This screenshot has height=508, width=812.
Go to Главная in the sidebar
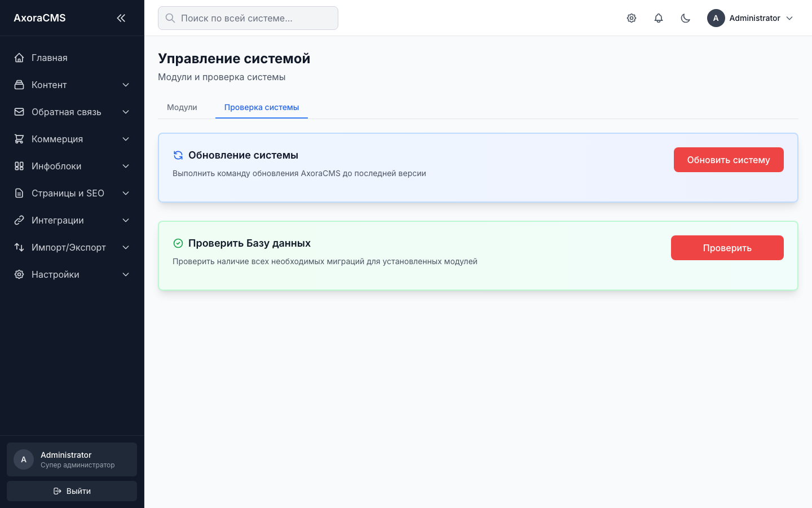pyautogui.click(x=72, y=58)
